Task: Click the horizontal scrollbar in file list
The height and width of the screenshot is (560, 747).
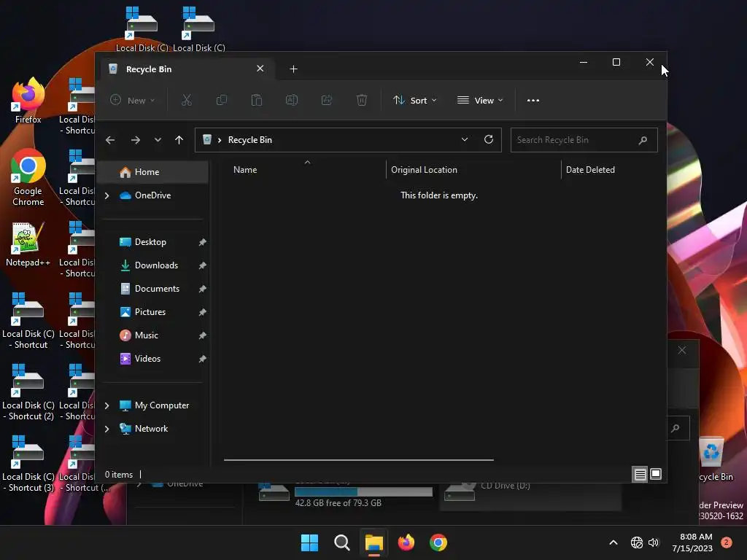Action: 359,460
